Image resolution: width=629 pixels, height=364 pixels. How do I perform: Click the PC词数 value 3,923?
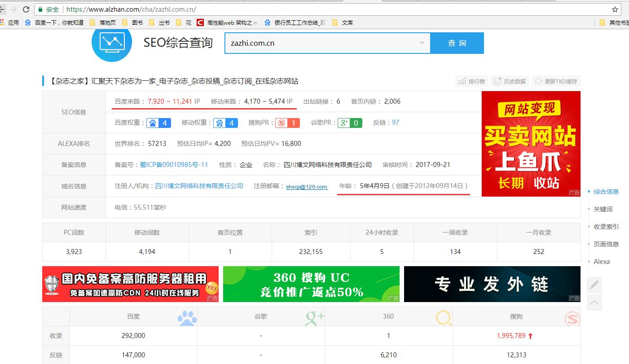pos(74,252)
